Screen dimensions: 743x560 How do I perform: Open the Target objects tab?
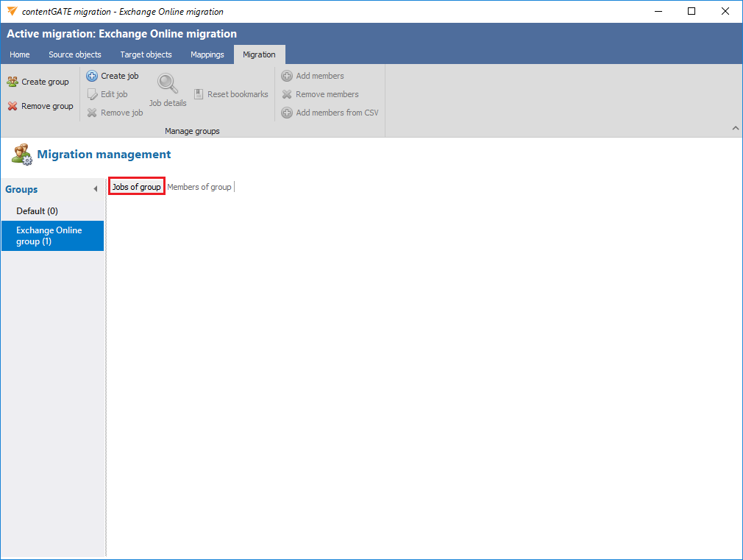pyautogui.click(x=146, y=54)
